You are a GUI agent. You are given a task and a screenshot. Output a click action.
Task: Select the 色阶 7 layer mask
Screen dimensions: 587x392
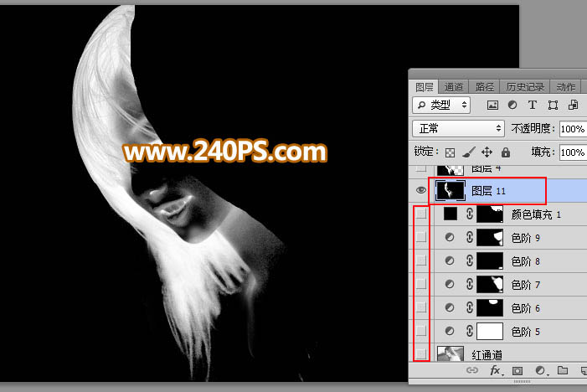click(490, 285)
